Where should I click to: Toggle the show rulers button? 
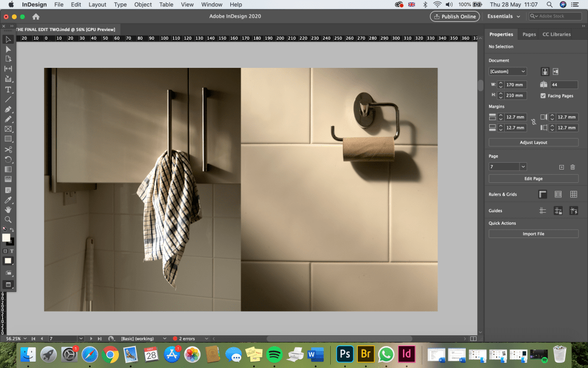[543, 194]
